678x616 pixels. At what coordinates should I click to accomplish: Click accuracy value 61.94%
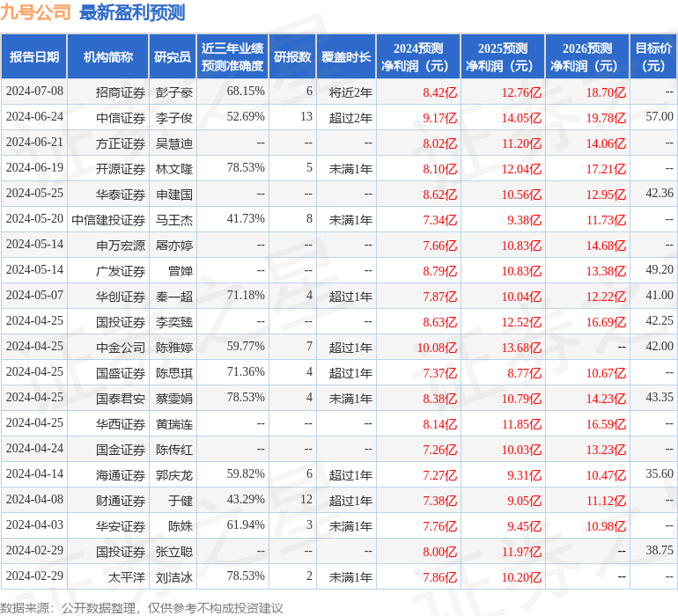[x=246, y=524]
